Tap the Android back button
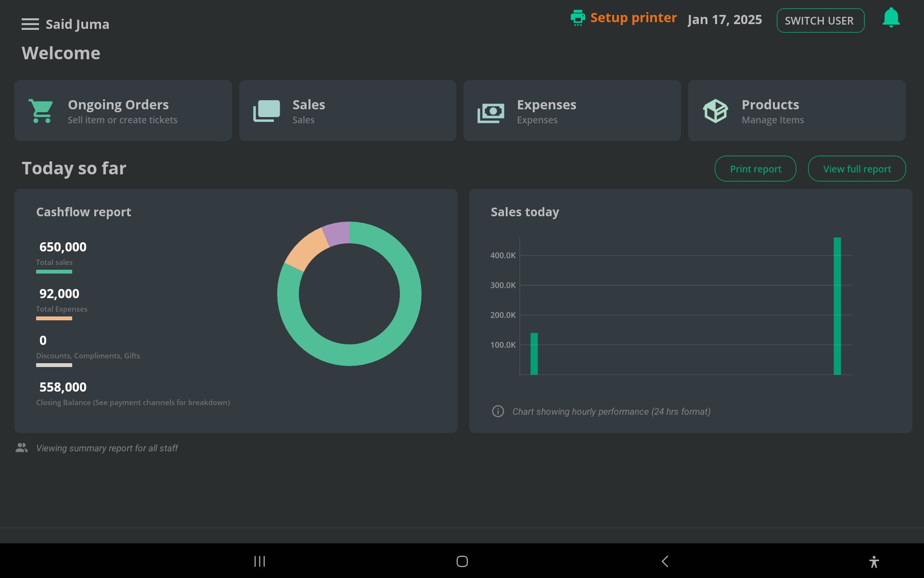 (x=665, y=561)
